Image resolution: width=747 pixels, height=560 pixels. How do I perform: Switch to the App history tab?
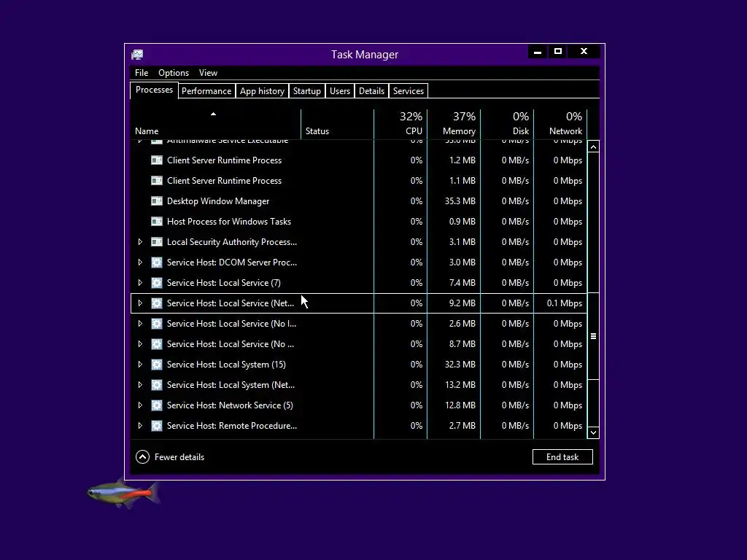tap(262, 91)
